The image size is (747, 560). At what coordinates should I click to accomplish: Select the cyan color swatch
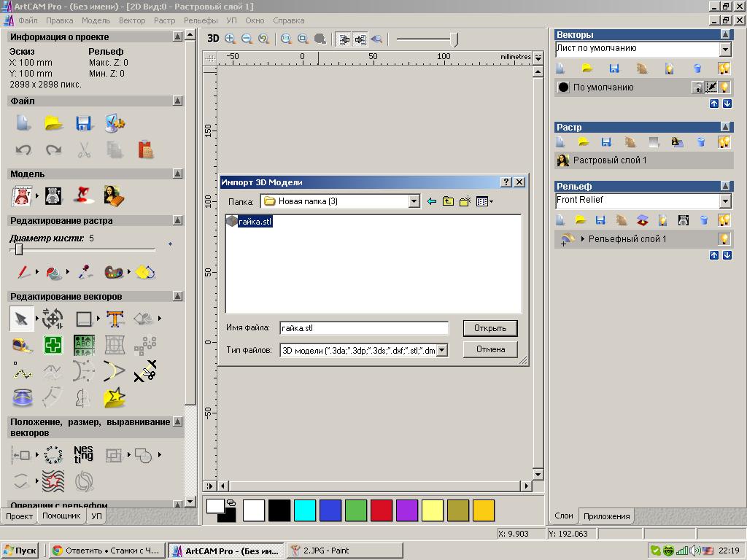point(305,510)
